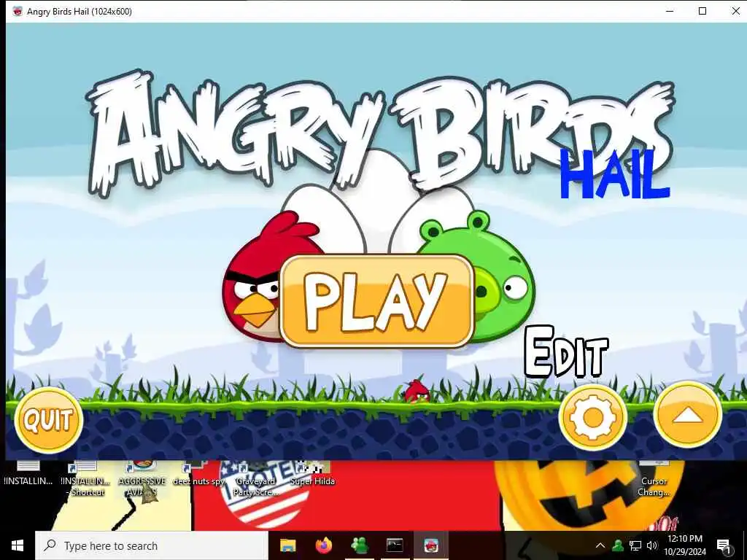This screenshot has width=747, height=560.
Task: Open the notification center icon
Action: tap(723, 546)
